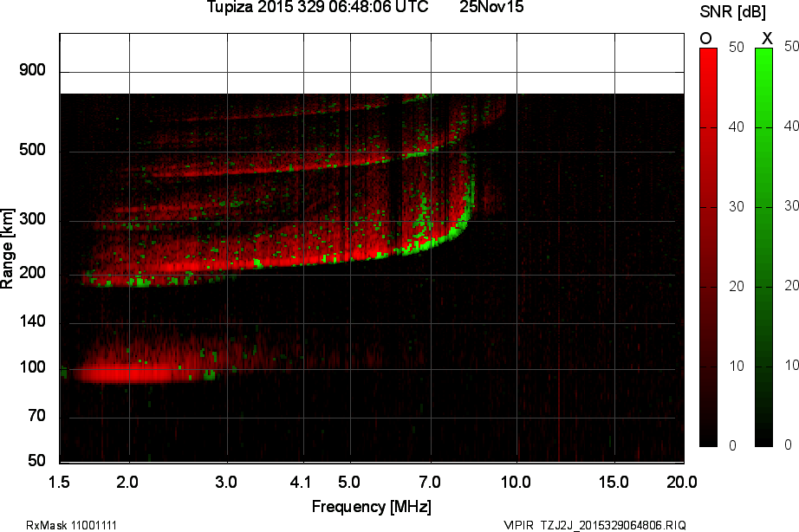The height and width of the screenshot is (532, 799).
Task: Click the plot title 'Tupiza 2015 329 06:48:06 UTC'
Action: click(x=317, y=7)
